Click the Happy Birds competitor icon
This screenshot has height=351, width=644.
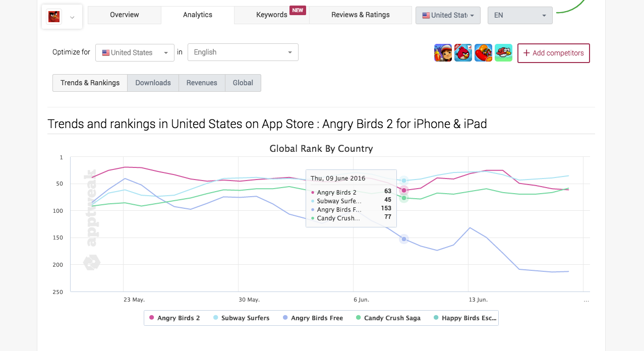[503, 53]
